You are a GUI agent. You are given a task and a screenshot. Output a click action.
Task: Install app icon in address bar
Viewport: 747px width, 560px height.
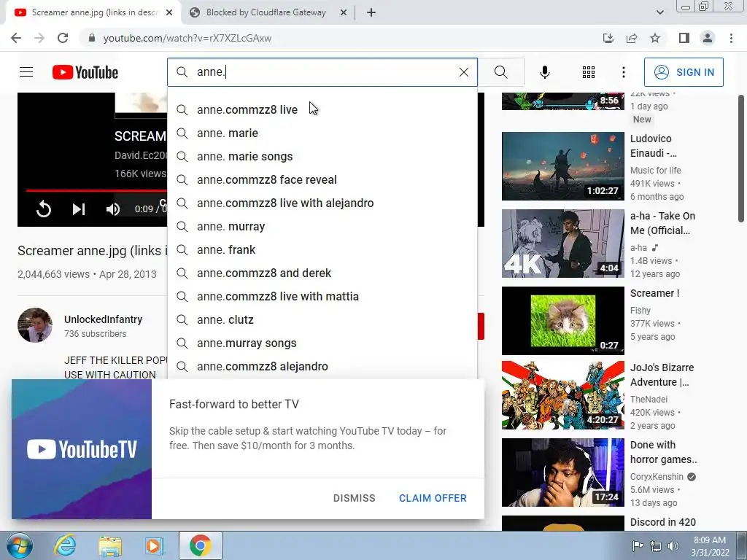coord(608,38)
